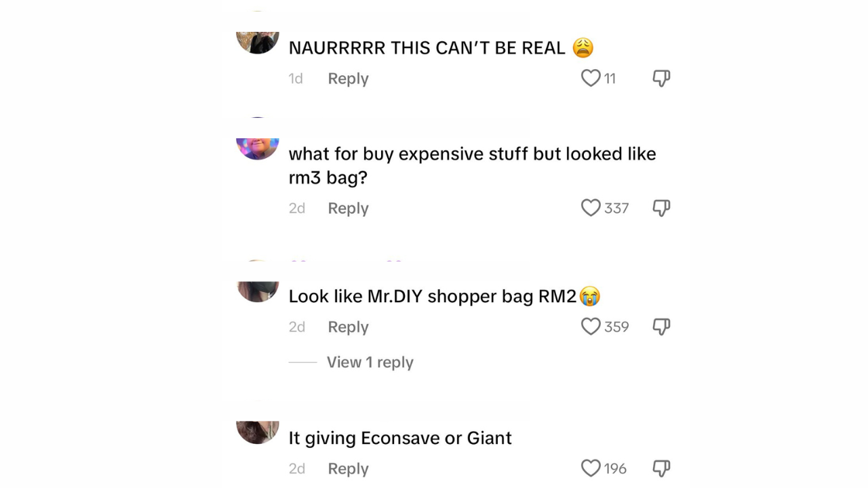
Task: Dislike the "NAURRRRR THIS CAN'T BE REAL" comment
Action: 661,79
